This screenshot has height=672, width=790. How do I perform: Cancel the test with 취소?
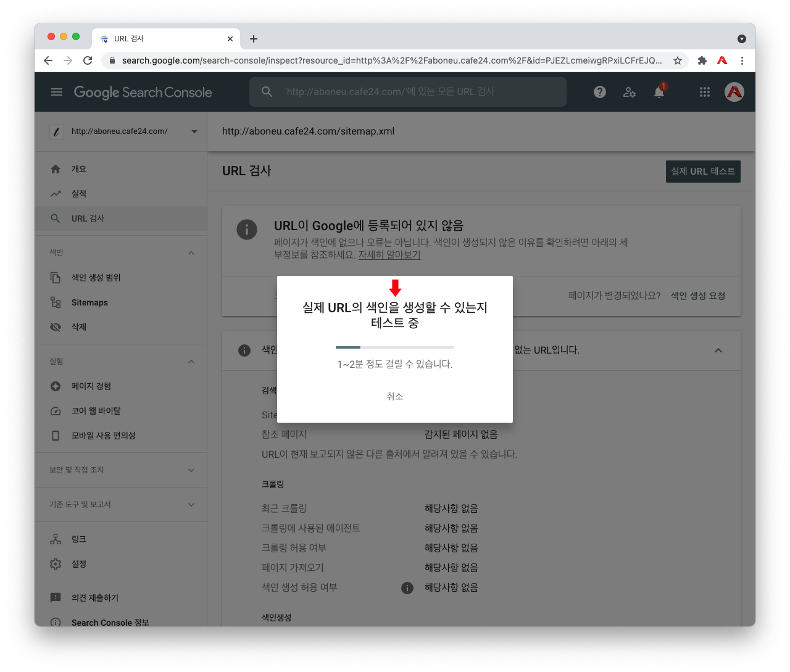pos(395,396)
